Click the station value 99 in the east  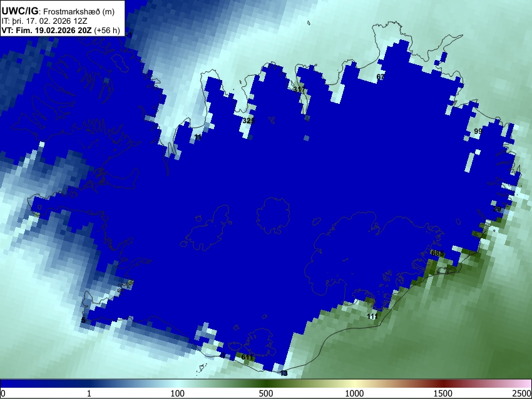click(478, 131)
